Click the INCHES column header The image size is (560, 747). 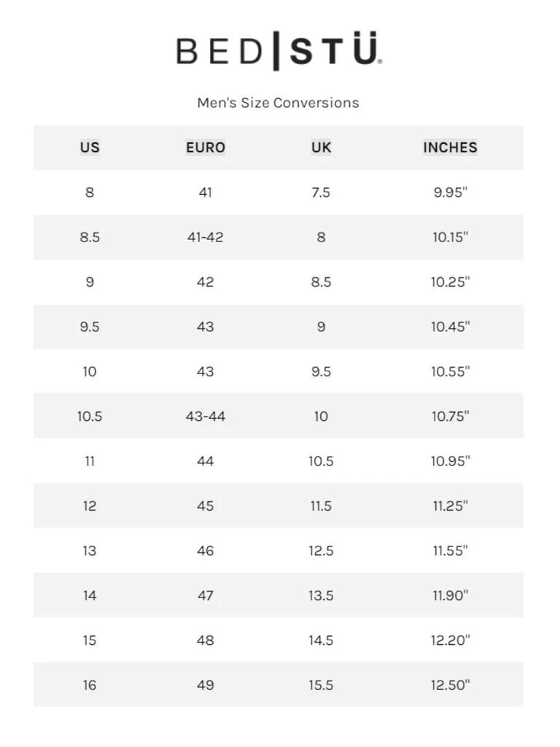[x=450, y=147]
